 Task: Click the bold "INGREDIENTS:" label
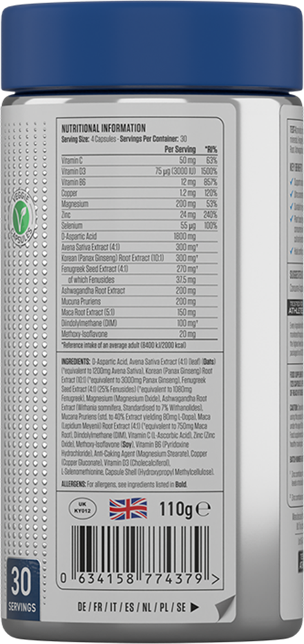point(75,361)
